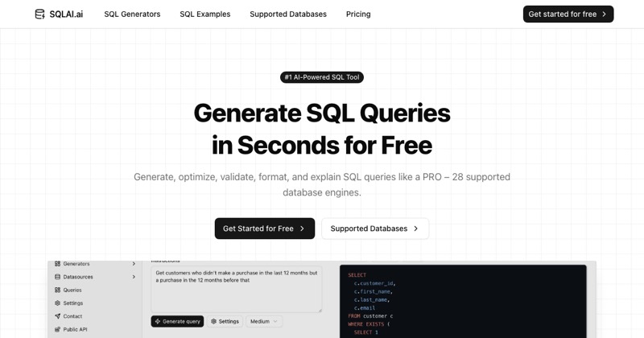Screen dimensions: 644x338
Task: Click the Datasources label in the sidebar
Action: [78, 277]
